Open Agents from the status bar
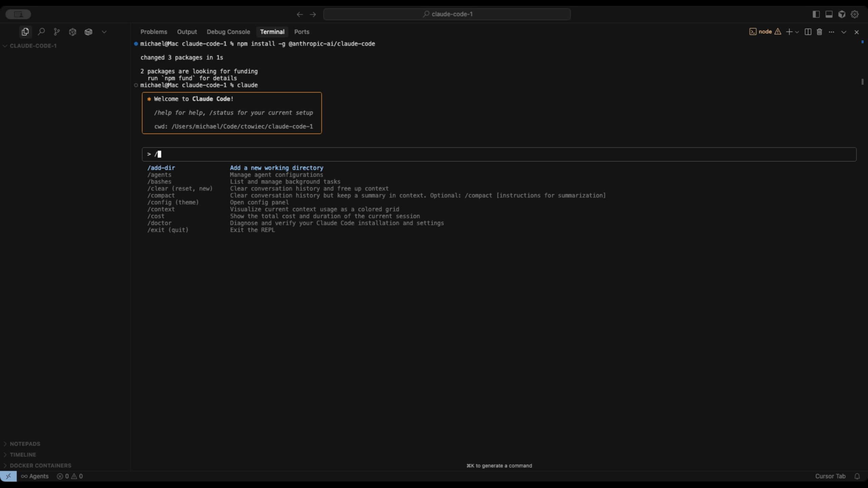 35,476
